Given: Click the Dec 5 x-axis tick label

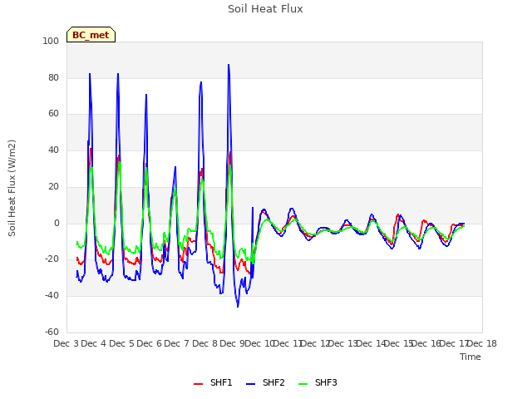Looking at the screenshot, I should point(121,343).
